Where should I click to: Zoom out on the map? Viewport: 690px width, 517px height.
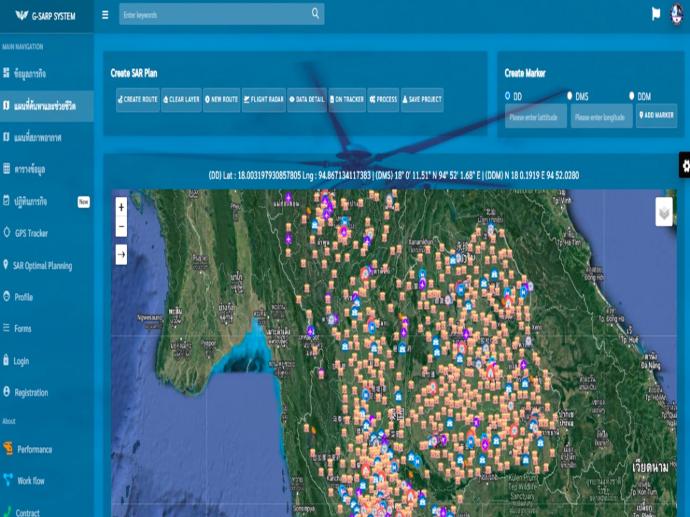point(121,227)
